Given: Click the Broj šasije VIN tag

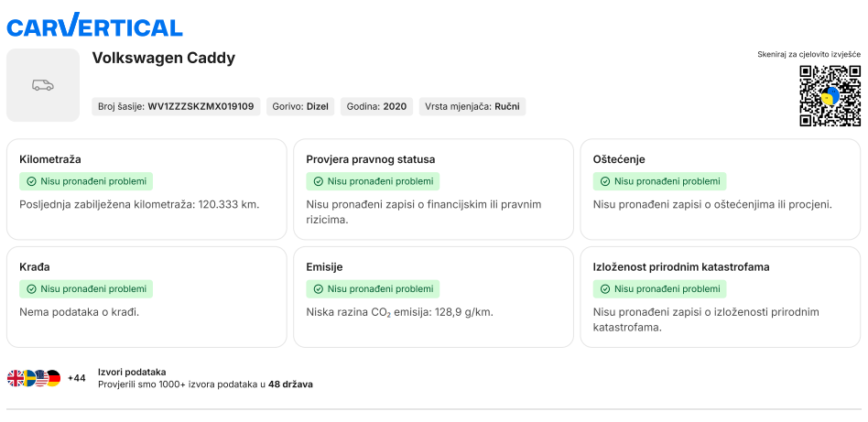Looking at the screenshot, I should point(176,106).
